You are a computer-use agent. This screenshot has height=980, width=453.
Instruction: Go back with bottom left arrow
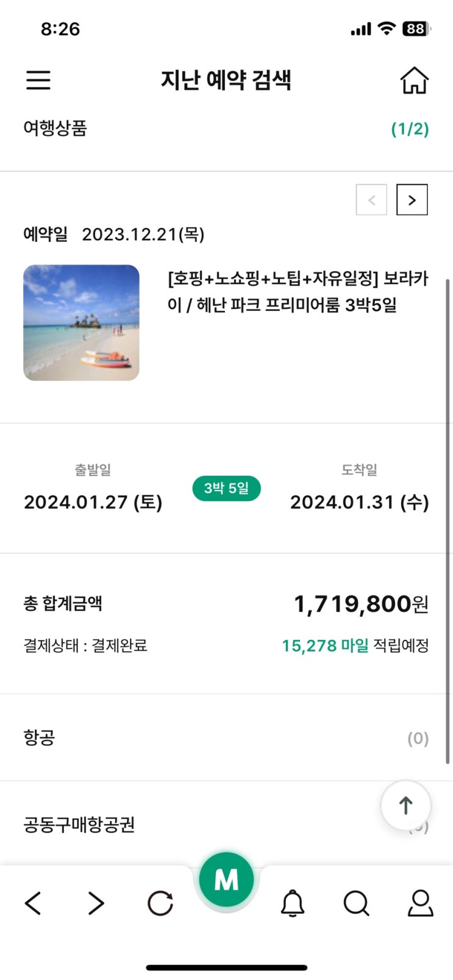(34, 903)
